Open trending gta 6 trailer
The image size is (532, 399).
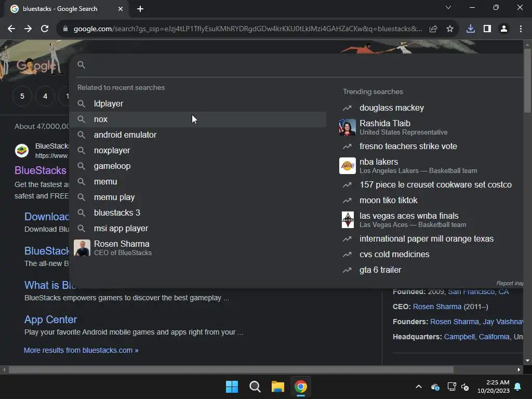click(429, 270)
